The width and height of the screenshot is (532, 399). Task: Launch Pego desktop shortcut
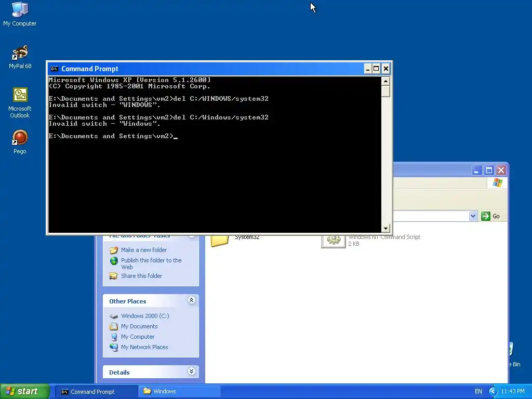pos(20,142)
